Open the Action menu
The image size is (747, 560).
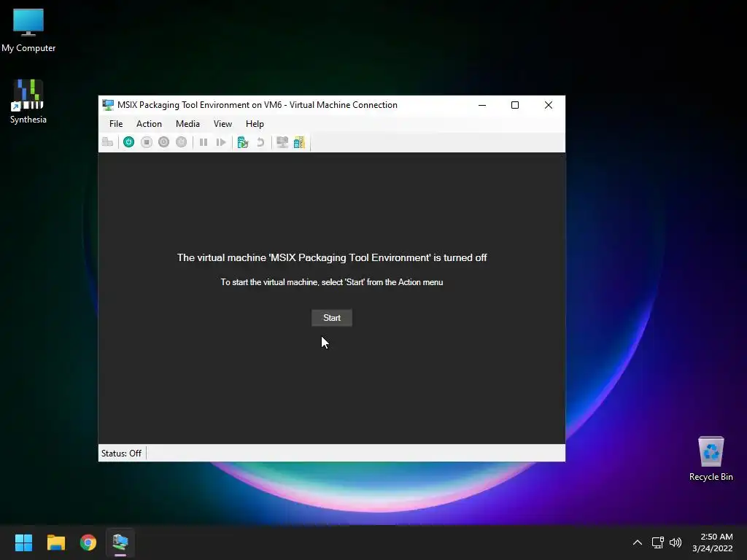point(149,124)
